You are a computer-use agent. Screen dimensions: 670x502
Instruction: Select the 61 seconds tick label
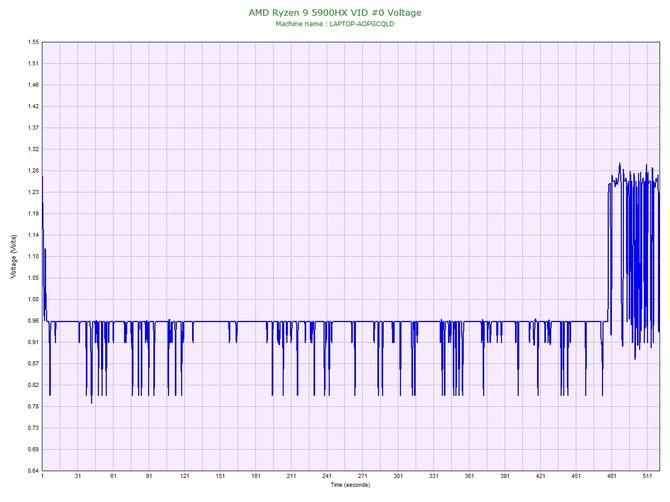click(x=113, y=476)
